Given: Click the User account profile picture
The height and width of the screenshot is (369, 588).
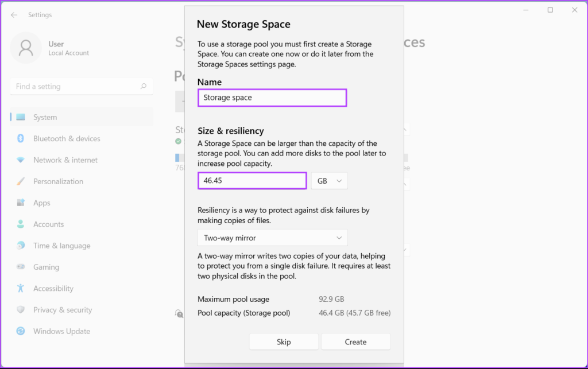Looking at the screenshot, I should 26,48.
